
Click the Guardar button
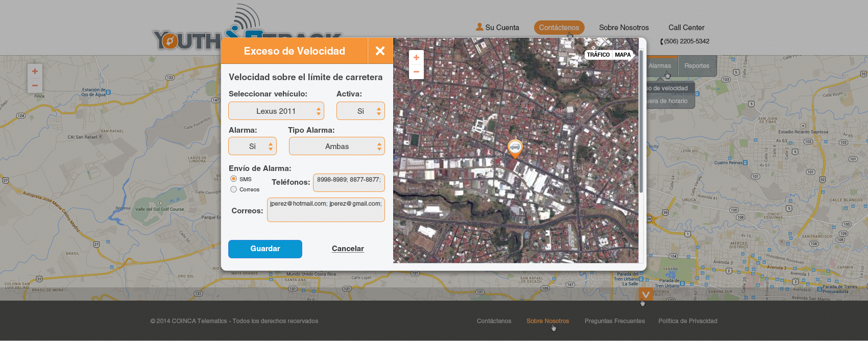265,249
